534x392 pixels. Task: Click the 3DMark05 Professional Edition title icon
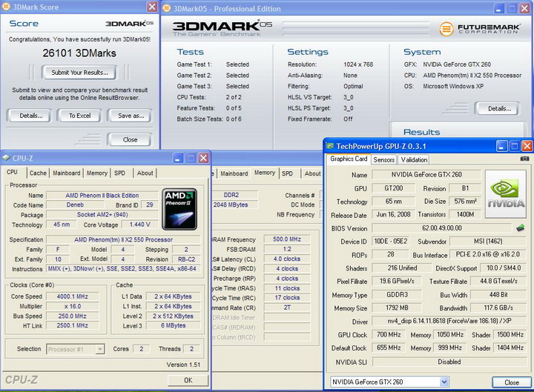166,8
